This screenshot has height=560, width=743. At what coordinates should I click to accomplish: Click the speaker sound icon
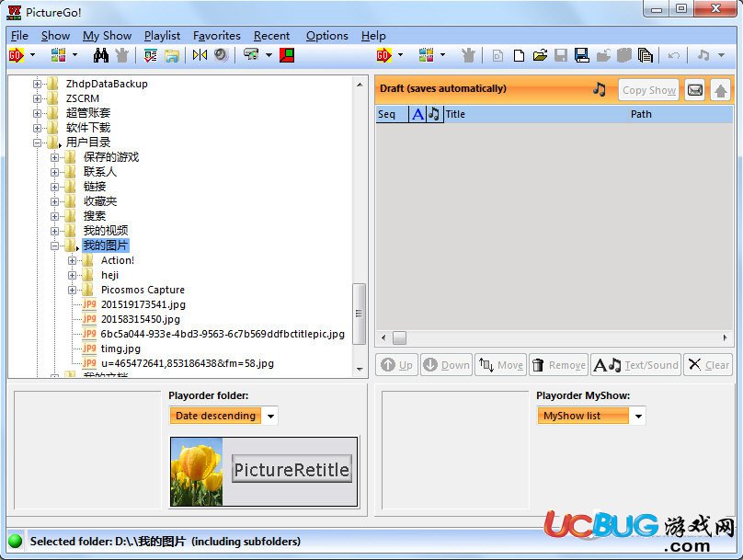coord(221,55)
